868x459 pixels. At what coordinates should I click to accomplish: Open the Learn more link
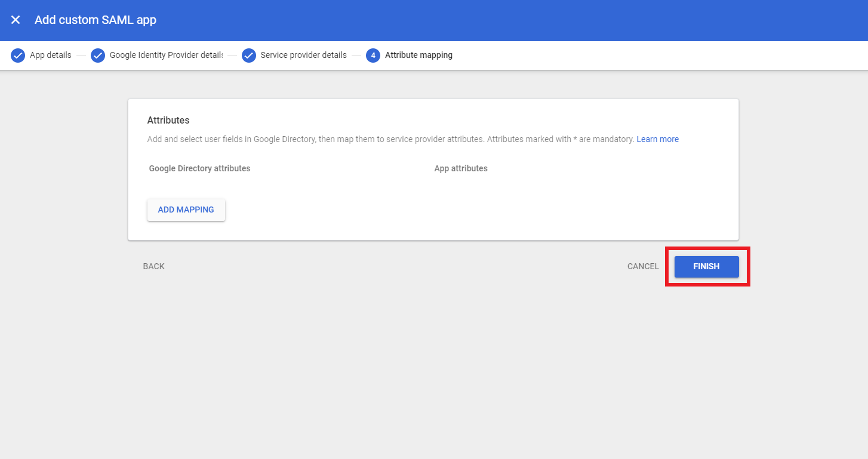[657, 138]
